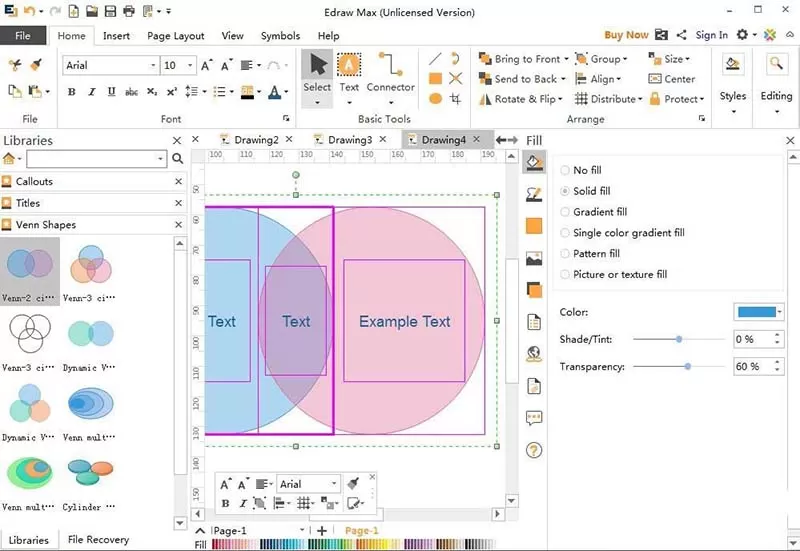
Task: Click the Align button
Action: [597, 79]
